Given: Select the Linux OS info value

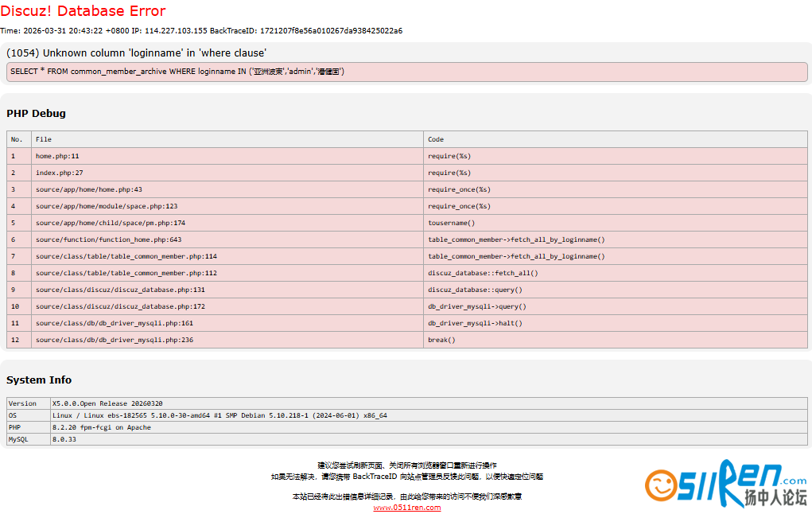Looking at the screenshot, I should tap(429, 415).
